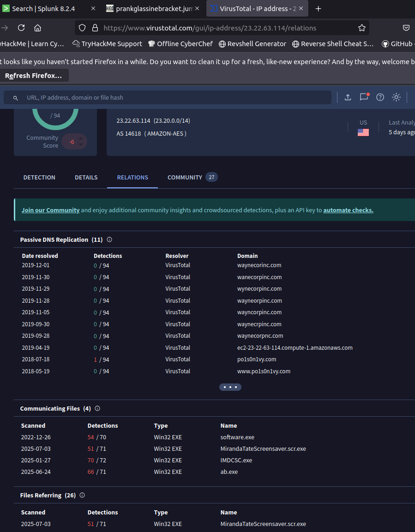Image resolution: width=415 pixels, height=532 pixels.
Task: Click the info icon beside Passive DNS Replication
Action: [109, 239]
